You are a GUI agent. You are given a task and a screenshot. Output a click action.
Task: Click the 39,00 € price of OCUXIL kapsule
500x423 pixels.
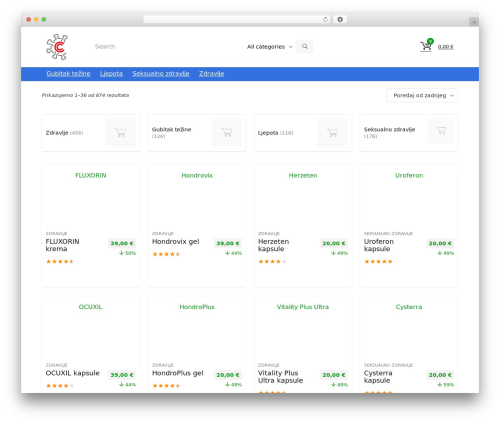pyautogui.click(x=122, y=375)
